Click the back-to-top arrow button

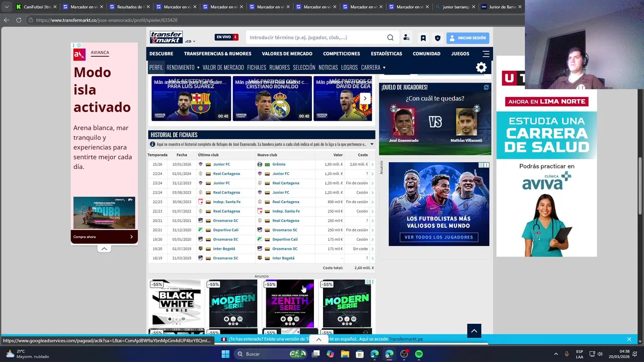click(x=474, y=330)
